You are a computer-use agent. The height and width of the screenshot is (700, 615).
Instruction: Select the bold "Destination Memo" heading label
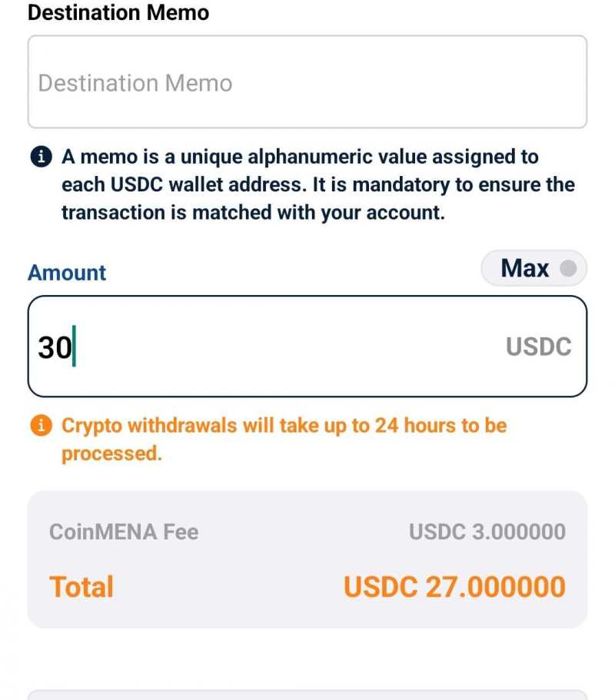point(118,13)
